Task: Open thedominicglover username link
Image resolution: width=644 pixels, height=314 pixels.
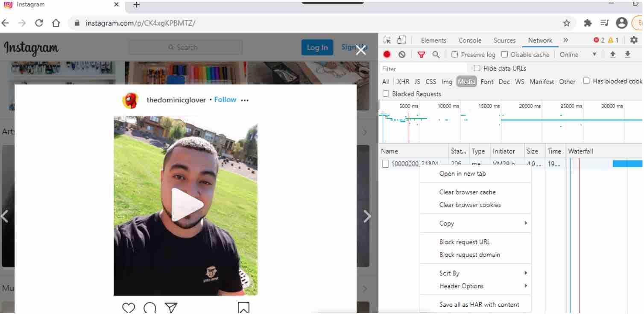Action: coord(176,100)
